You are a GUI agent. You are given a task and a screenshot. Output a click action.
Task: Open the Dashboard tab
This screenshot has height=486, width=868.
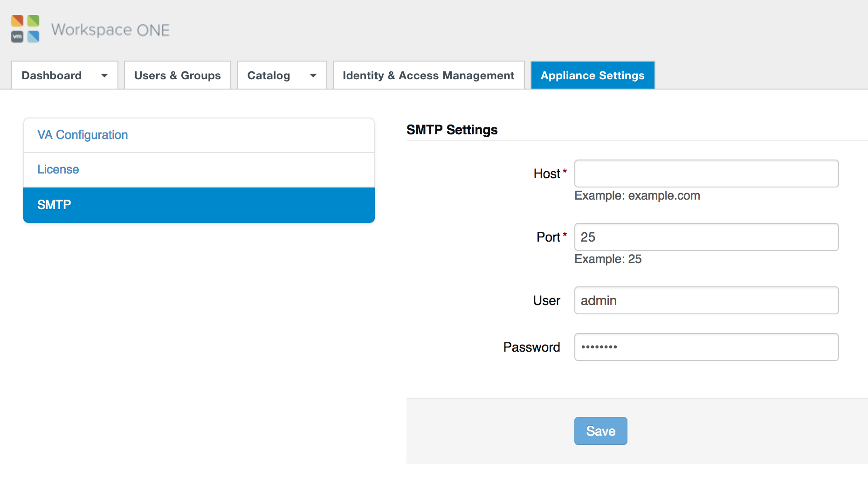tap(52, 76)
